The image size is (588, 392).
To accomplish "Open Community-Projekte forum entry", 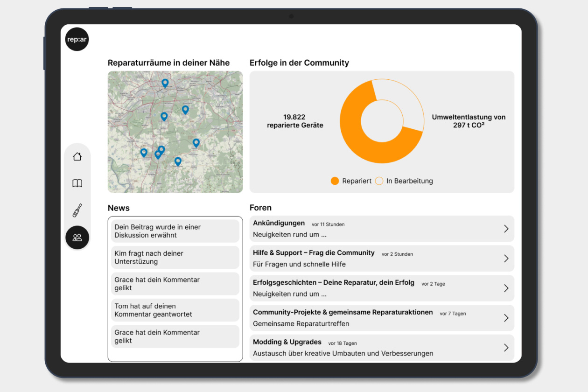I will [381, 318].
